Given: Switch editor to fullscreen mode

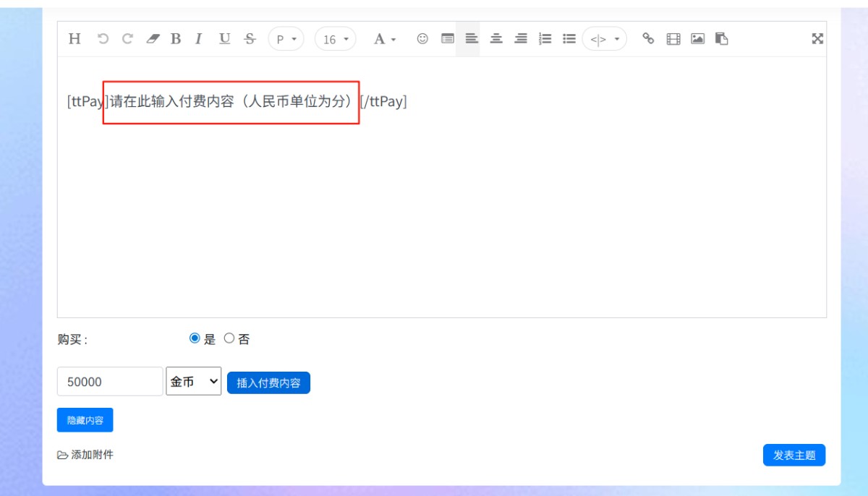Looking at the screenshot, I should 817,39.
